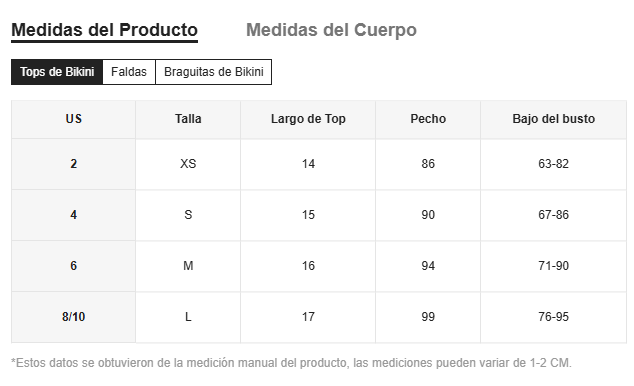Select the Medidas del Producto tab
The image size is (634, 386).
pyautogui.click(x=104, y=30)
